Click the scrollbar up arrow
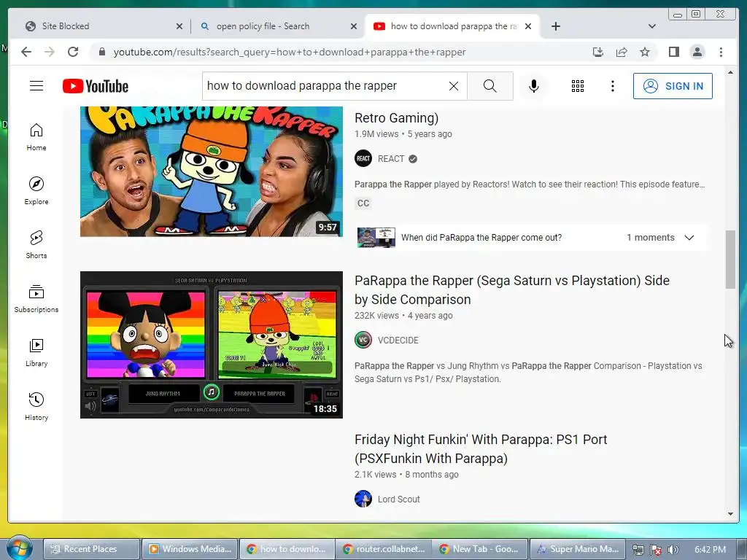The height and width of the screenshot is (560, 747). [x=730, y=72]
